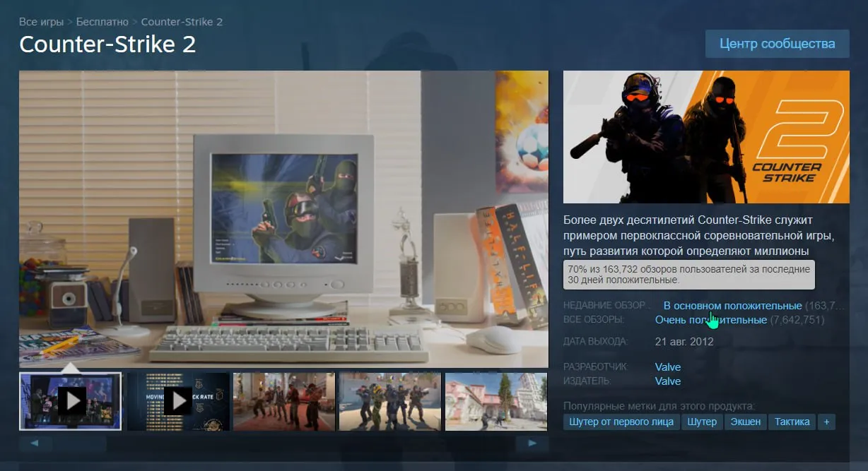This screenshot has width=868, height=471.
Task: Select the 'Тактика' tag
Action: coord(792,422)
